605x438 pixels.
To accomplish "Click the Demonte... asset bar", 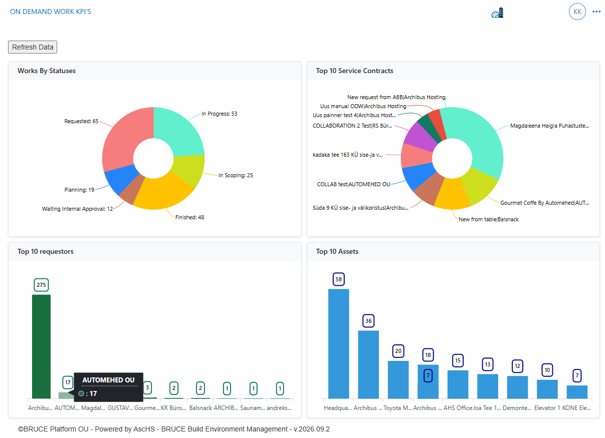I will click(x=517, y=387).
